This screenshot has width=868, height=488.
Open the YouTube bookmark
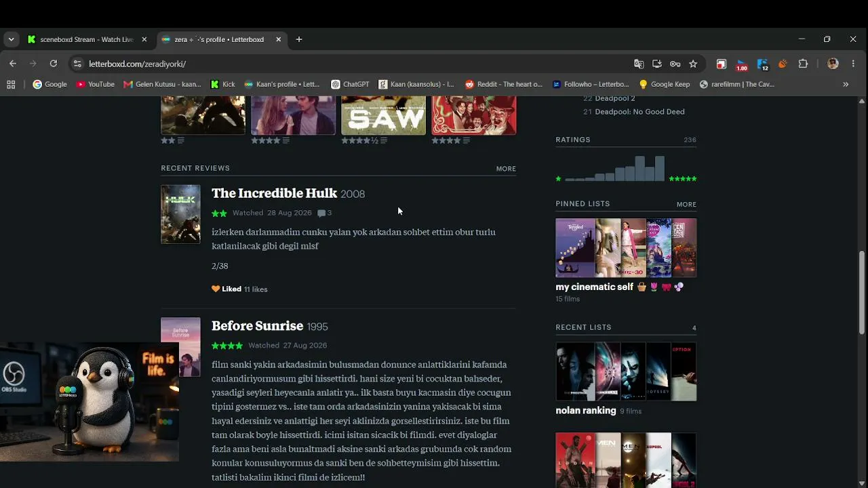click(96, 85)
